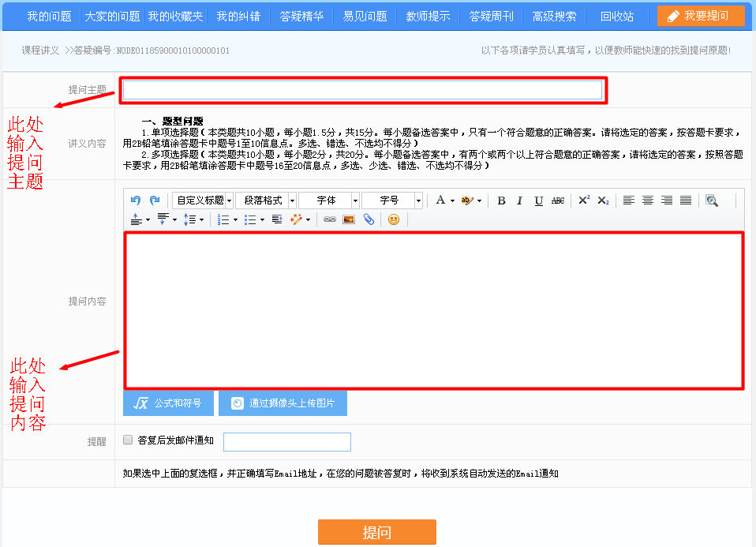Open the 字号 font size dropdown
Screen dimensions: 756x547
(392, 200)
